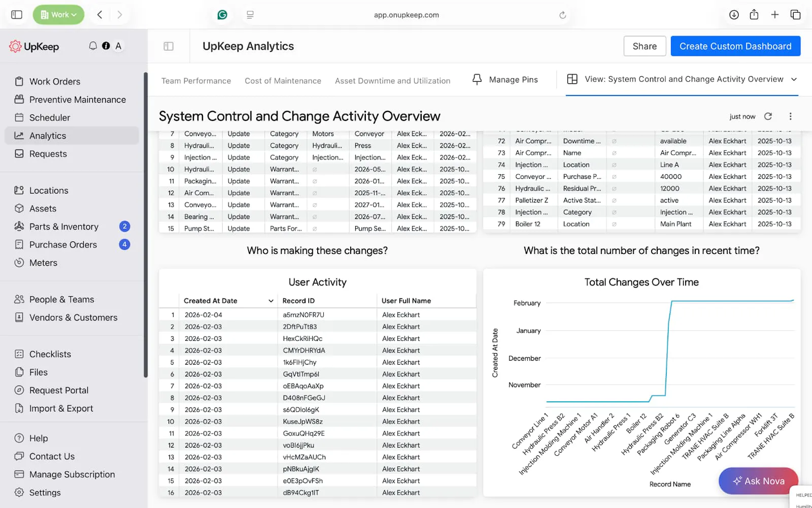812x508 pixels.
Task: Collapse the sidebar panel icon beside UpKeep Analytics
Action: 168,46
